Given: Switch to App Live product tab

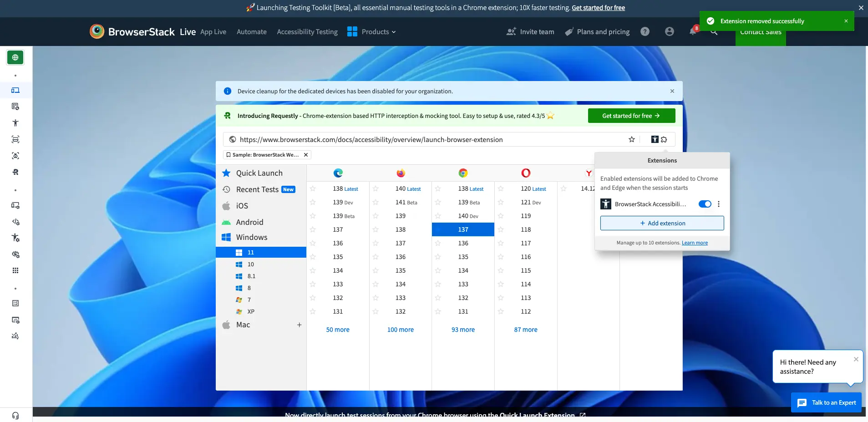Looking at the screenshot, I should click(x=213, y=31).
